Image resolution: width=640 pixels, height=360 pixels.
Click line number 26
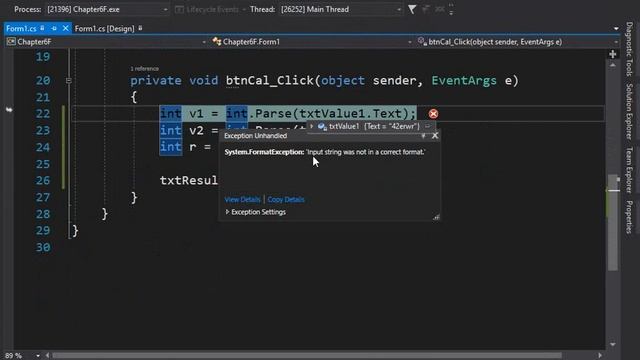pos(43,180)
